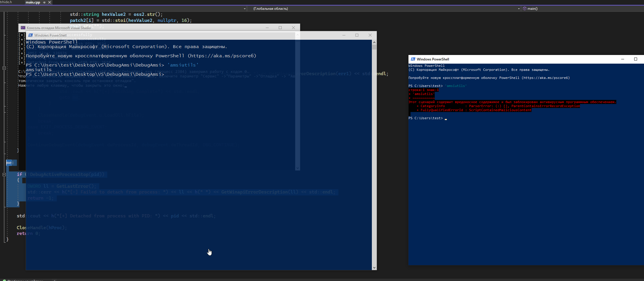This screenshot has width=644, height=281.
Task: Click the red 'строка:1 знак:1' error line
Action: click(423, 90)
